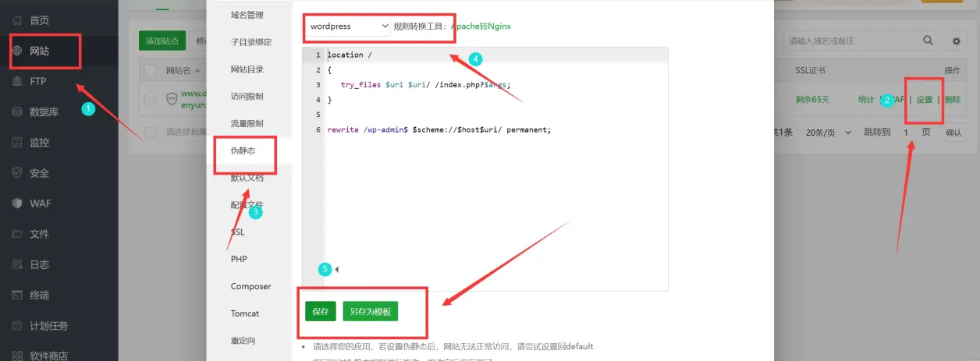Open the 域名管理 tab
The image size is (980, 361).
point(247,15)
